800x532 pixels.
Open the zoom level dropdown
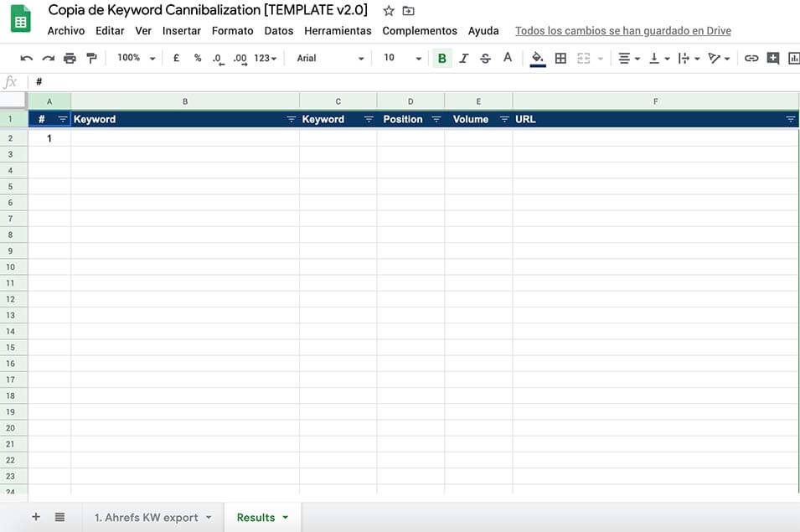(137, 59)
